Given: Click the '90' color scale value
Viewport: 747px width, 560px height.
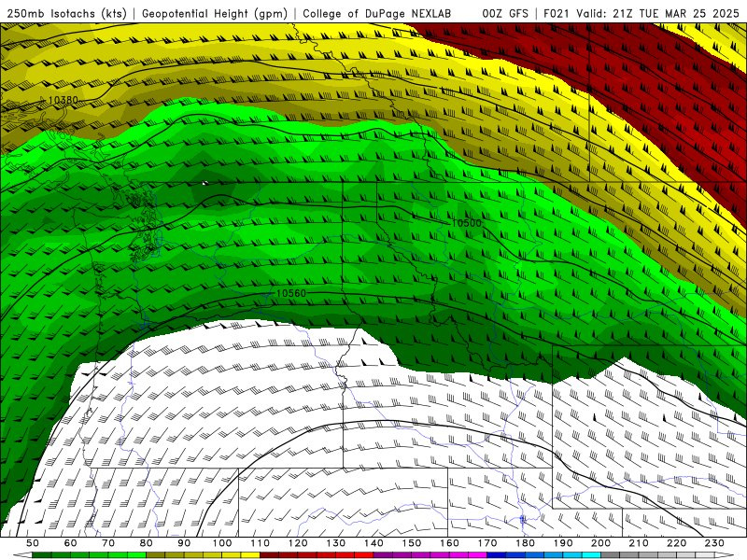Looking at the screenshot, I should 184,543.
